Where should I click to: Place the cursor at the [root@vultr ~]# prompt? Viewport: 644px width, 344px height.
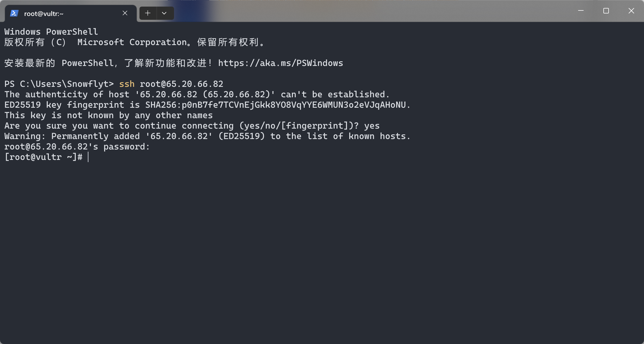point(44,157)
